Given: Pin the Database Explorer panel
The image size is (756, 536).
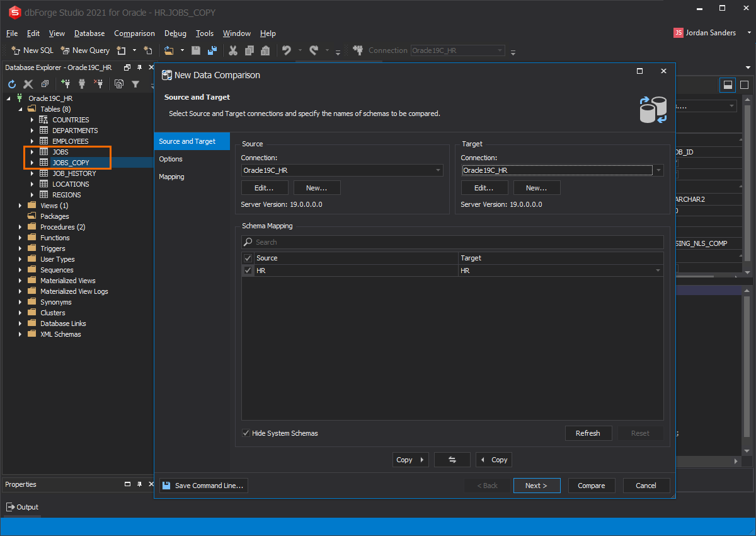Looking at the screenshot, I should [x=139, y=67].
